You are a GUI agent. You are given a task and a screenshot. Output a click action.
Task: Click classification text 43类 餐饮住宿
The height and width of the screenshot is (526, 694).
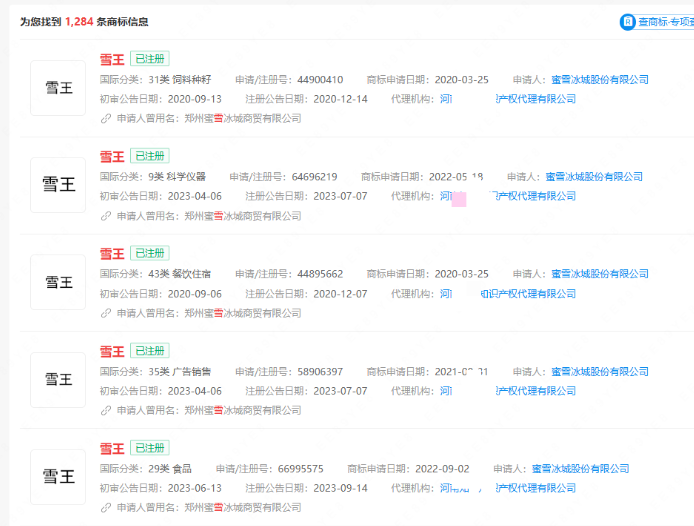(180, 274)
